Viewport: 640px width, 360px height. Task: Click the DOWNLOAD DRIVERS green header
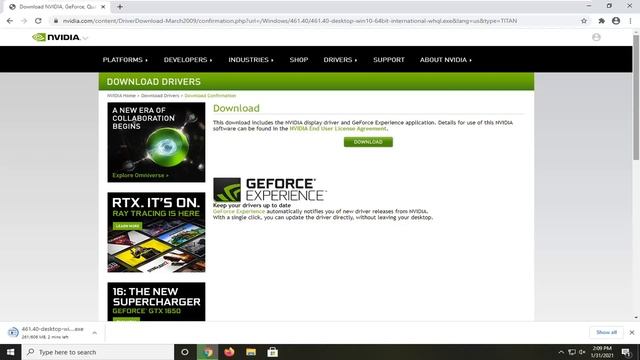coord(316,82)
